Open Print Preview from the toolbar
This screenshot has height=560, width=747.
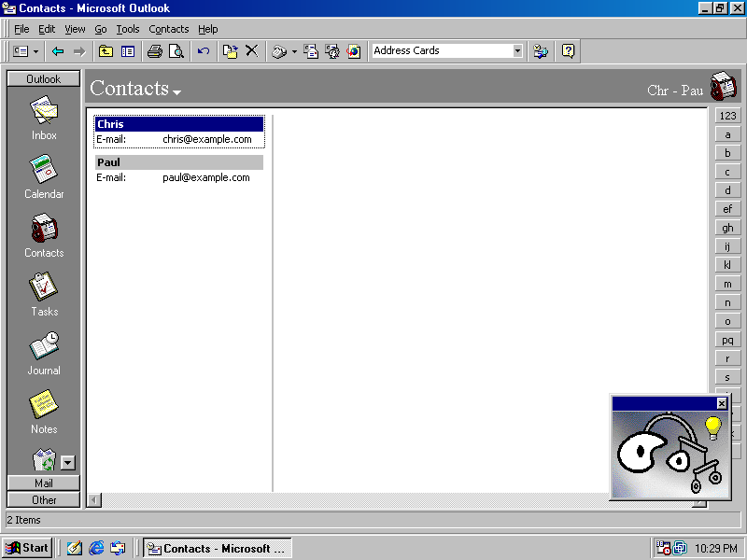(176, 51)
